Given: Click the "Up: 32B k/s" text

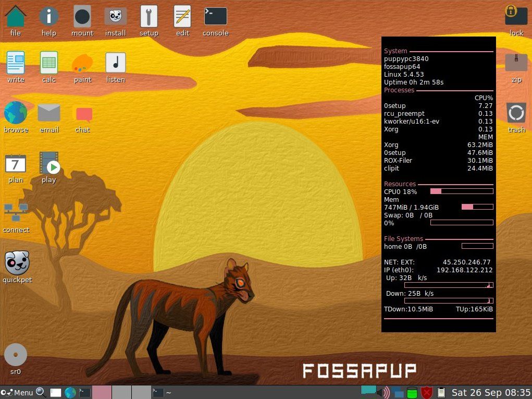Looking at the screenshot, I should [x=406, y=278].
